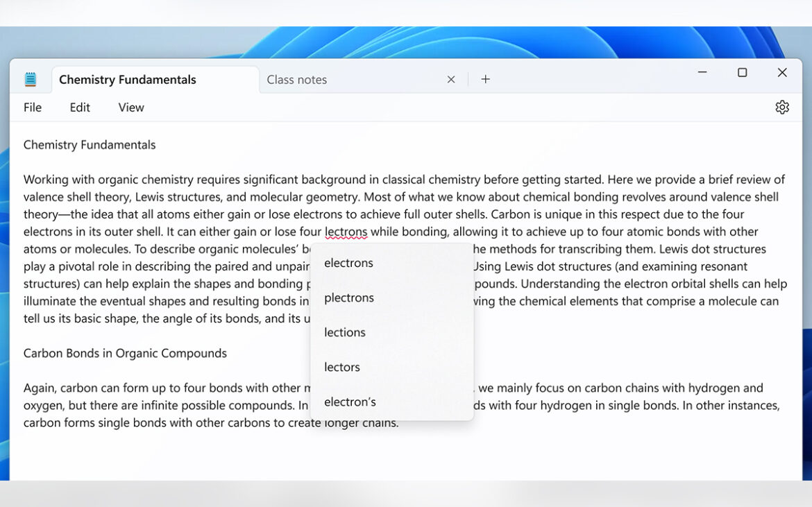The height and width of the screenshot is (507, 812).
Task: Pick 'plectrons' from the suggestions list
Action: (349, 298)
